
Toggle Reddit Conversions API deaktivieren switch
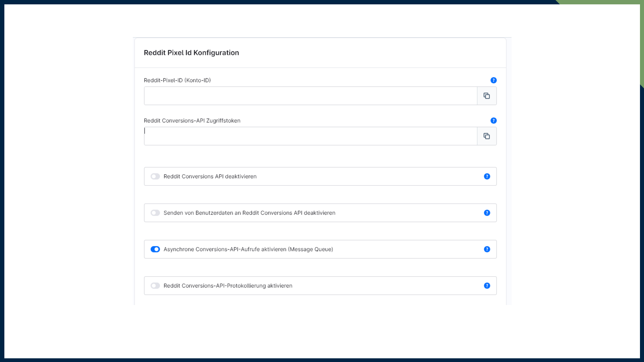tap(155, 177)
